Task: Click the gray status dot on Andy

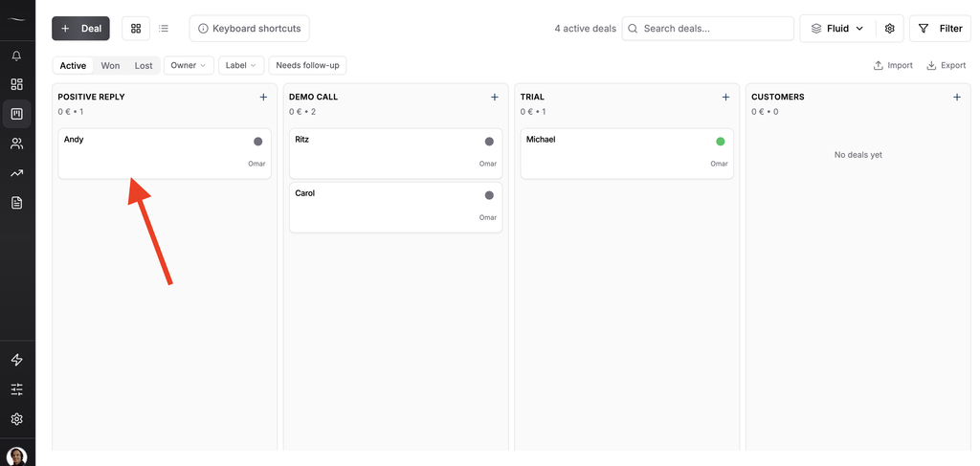Action: [258, 142]
